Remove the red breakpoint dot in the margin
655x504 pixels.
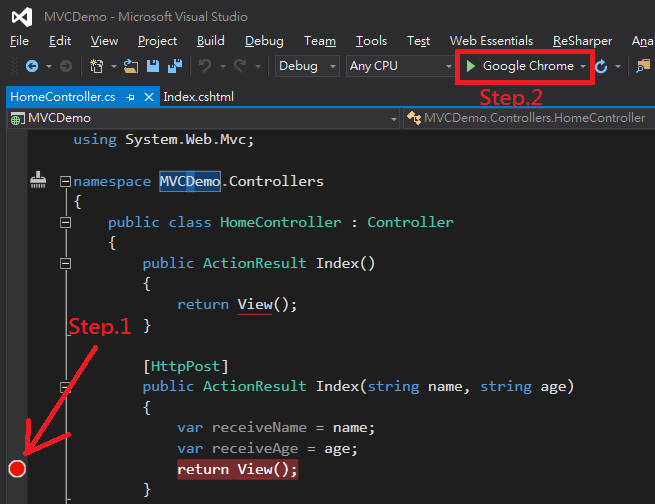(x=17, y=469)
